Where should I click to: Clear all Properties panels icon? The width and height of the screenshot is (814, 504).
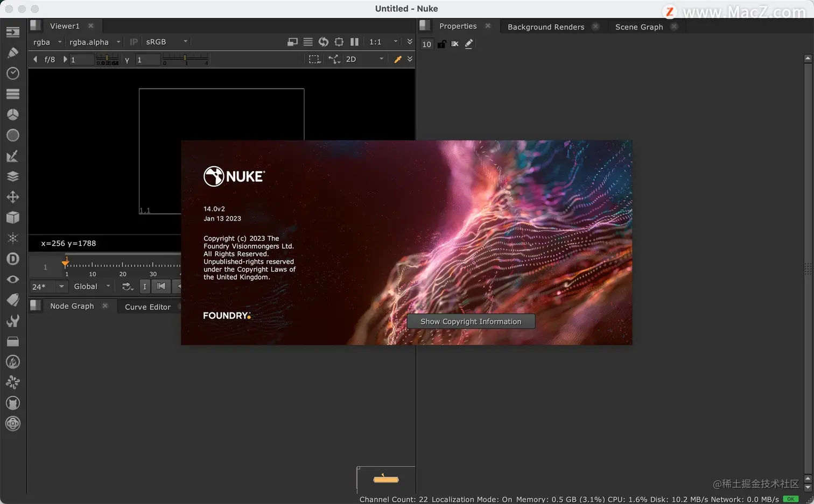coord(455,44)
